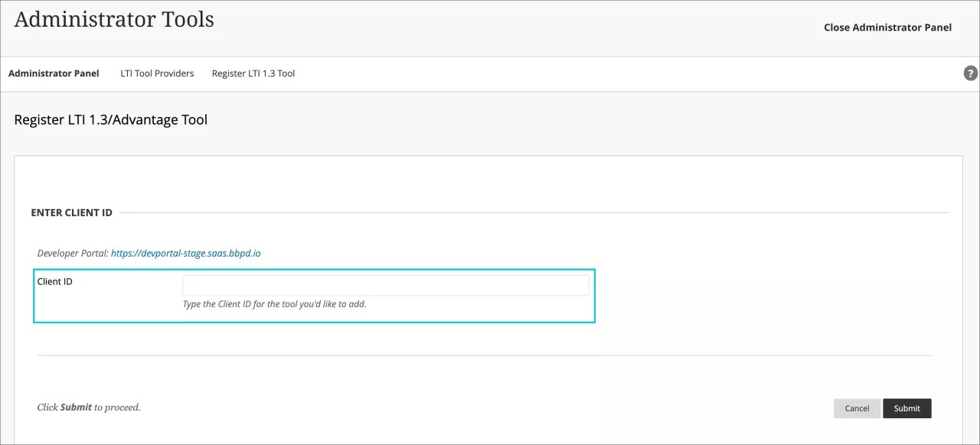Click the Close Administrator Panel link

[887, 27]
